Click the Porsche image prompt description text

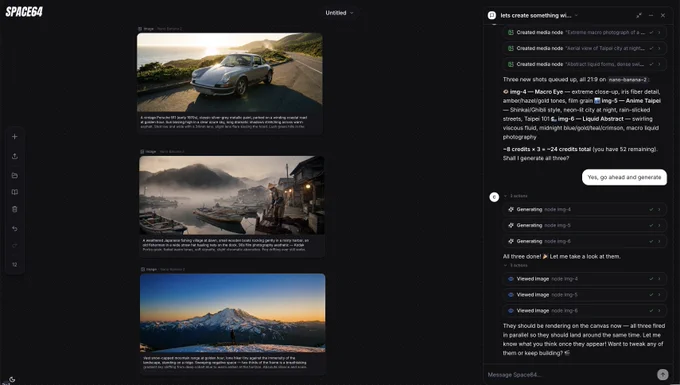(224, 122)
